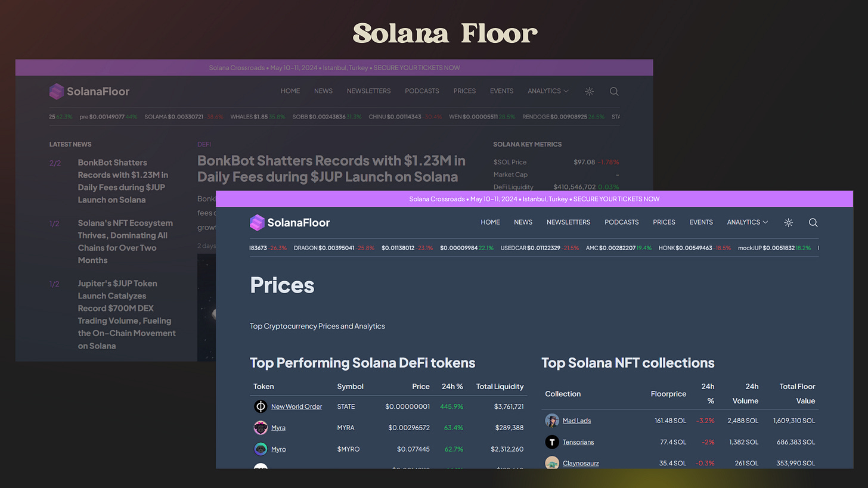Expand ANALYTICS dropdown in background news window
868x488 pixels.
(x=548, y=91)
